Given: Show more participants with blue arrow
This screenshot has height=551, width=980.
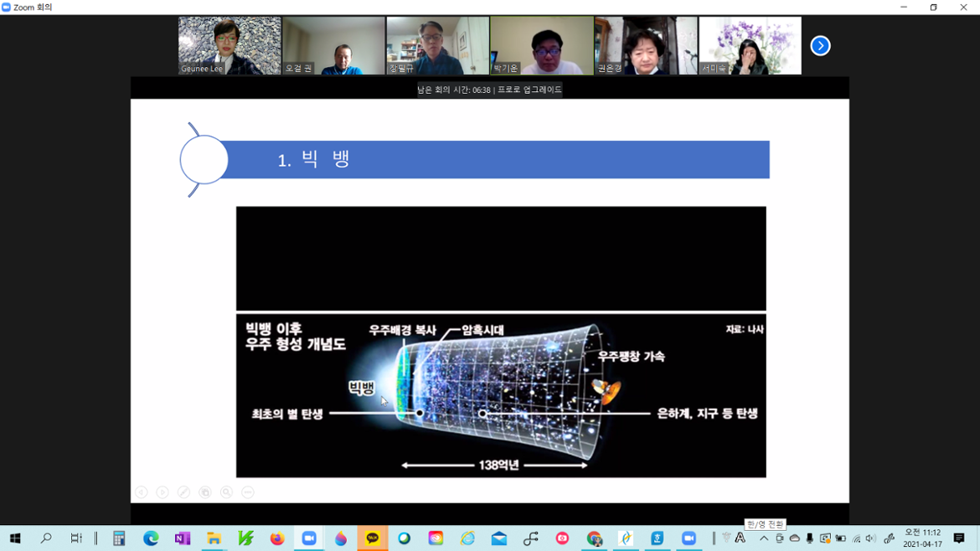Looking at the screenshot, I should [820, 46].
